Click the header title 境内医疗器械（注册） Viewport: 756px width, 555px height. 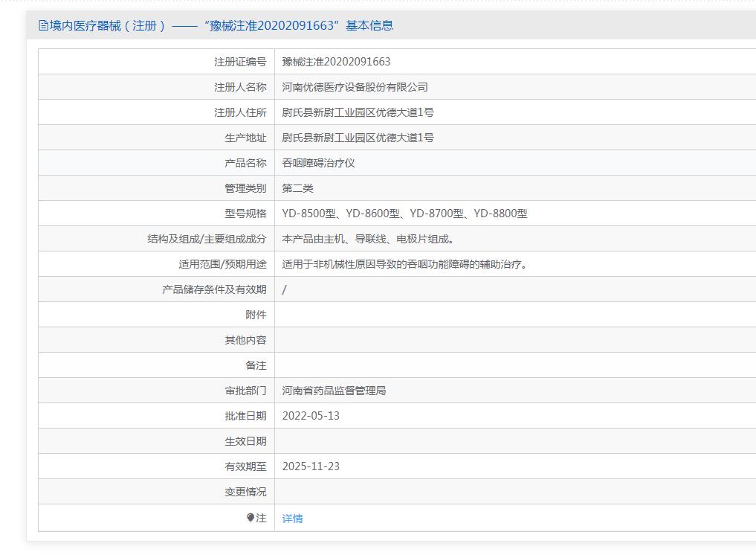pyautogui.click(x=108, y=25)
